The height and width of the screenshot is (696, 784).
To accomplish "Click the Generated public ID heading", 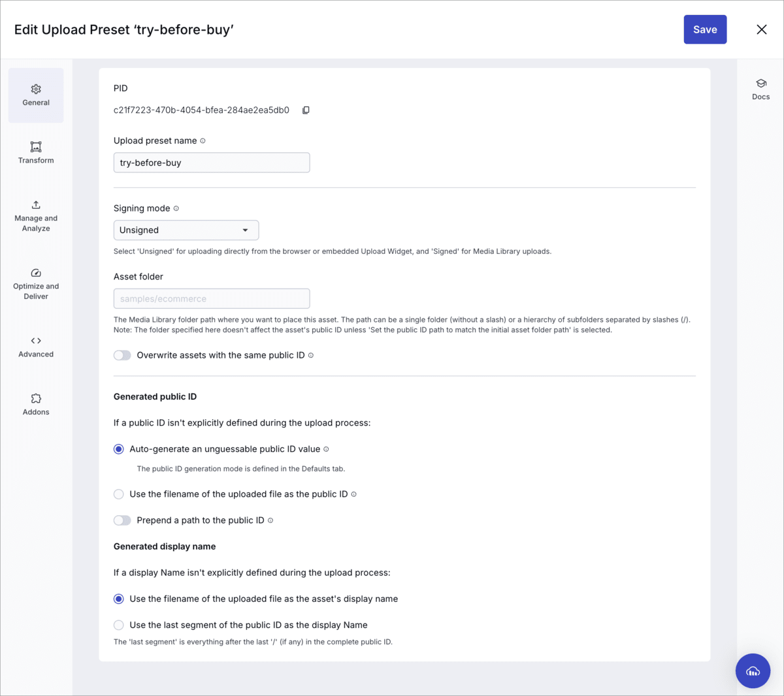I will coord(155,396).
